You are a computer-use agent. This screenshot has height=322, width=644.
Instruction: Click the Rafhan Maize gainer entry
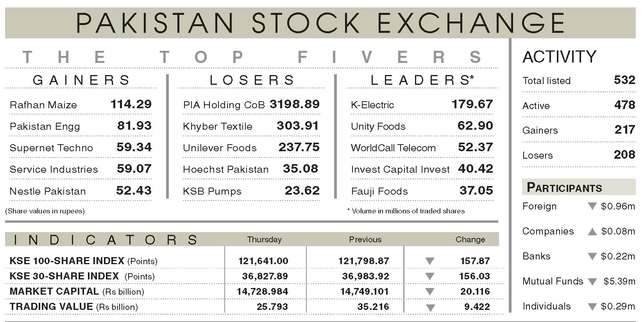(x=80, y=104)
